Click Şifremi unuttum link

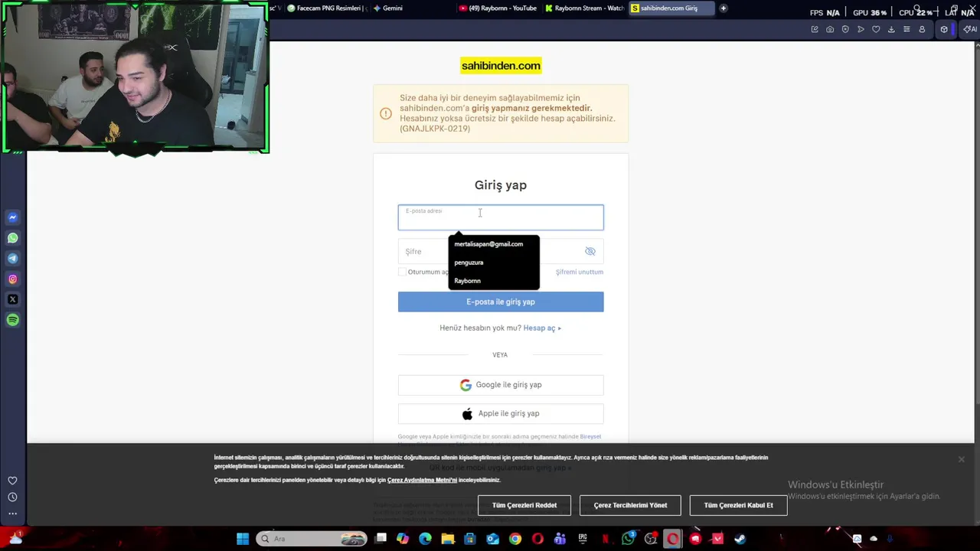point(580,272)
